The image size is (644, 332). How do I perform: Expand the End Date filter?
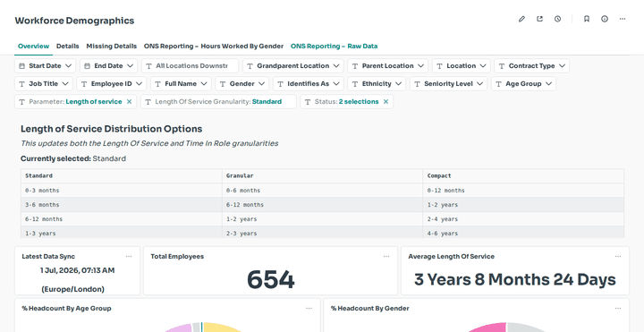click(x=108, y=65)
